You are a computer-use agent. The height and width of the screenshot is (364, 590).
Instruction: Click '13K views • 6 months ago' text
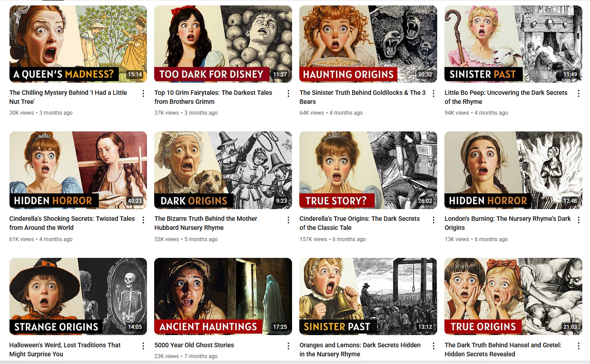(x=476, y=239)
